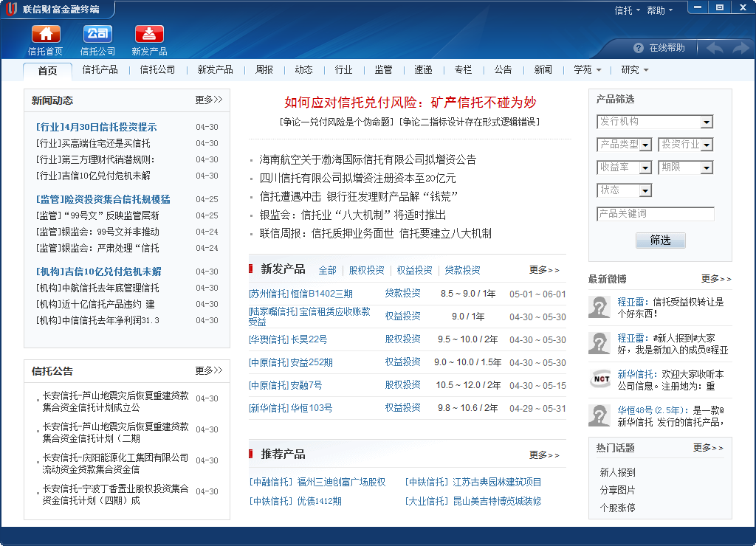756x546 pixels.
Task: Open 新华信托 NCT avatar
Action: [601, 379]
